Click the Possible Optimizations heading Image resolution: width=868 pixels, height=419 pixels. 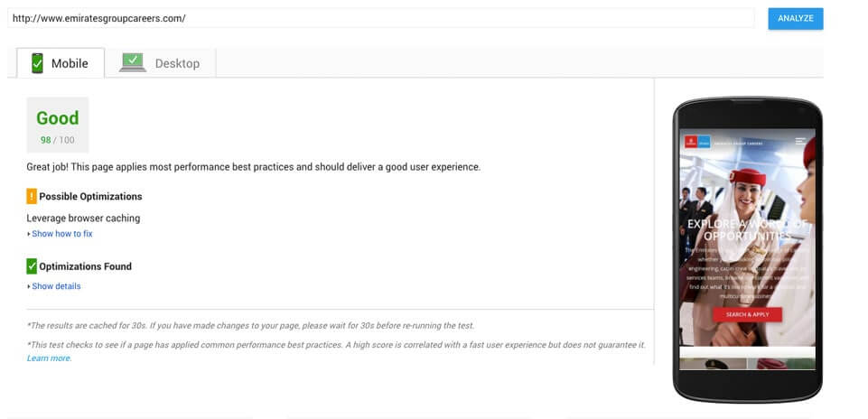90,196
